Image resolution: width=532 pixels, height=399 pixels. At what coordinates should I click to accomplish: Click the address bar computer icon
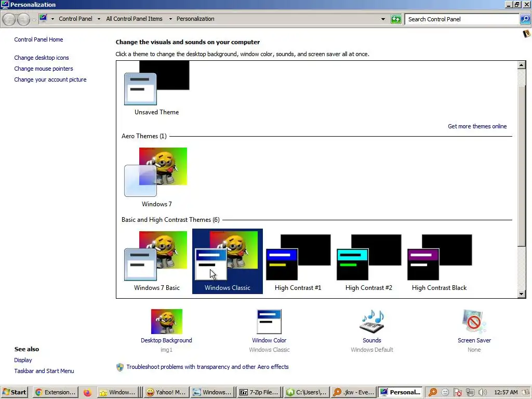click(43, 18)
